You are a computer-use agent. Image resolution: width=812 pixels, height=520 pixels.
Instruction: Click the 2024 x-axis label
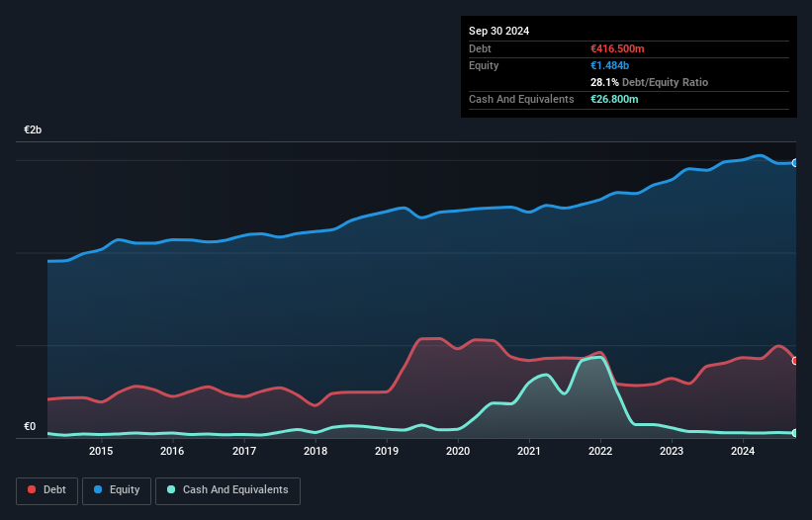tap(743, 451)
